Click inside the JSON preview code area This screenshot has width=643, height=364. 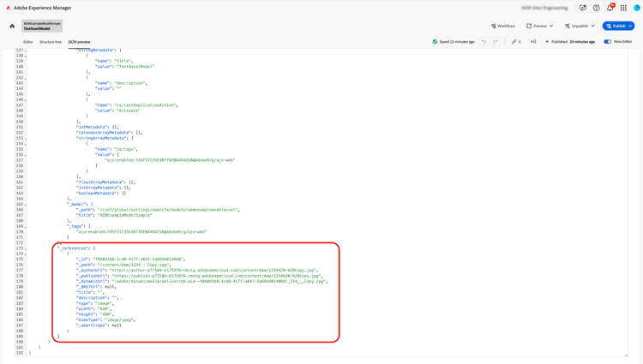coord(320,202)
